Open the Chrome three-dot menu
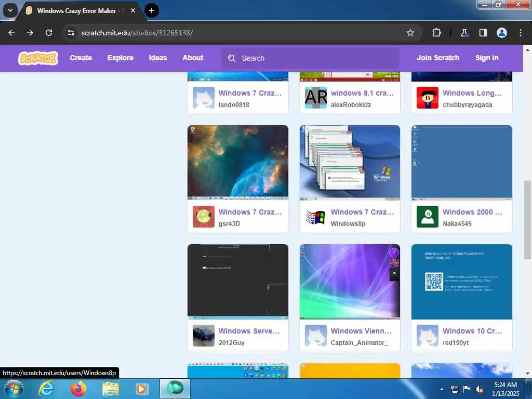Viewport: 532px width, 399px height. (x=521, y=33)
